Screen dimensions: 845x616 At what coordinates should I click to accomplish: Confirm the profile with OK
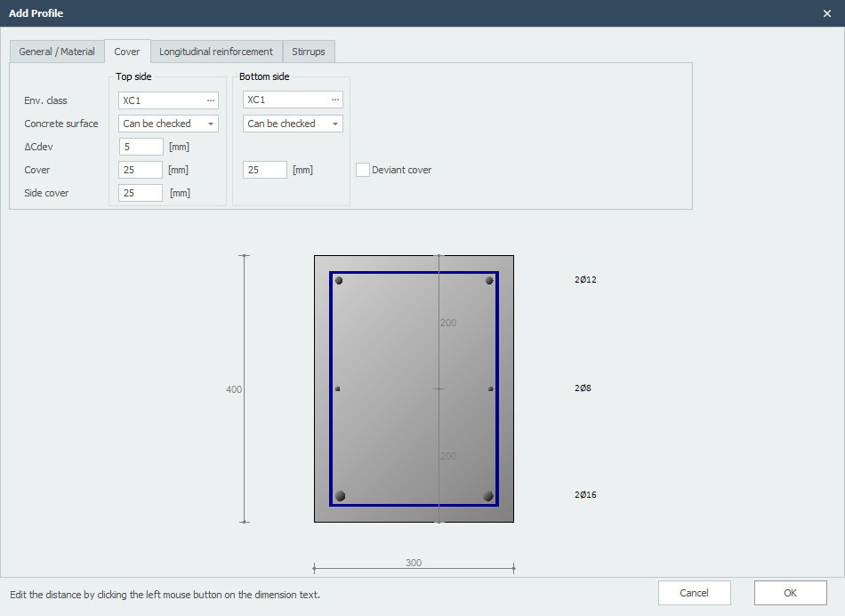[790, 593]
